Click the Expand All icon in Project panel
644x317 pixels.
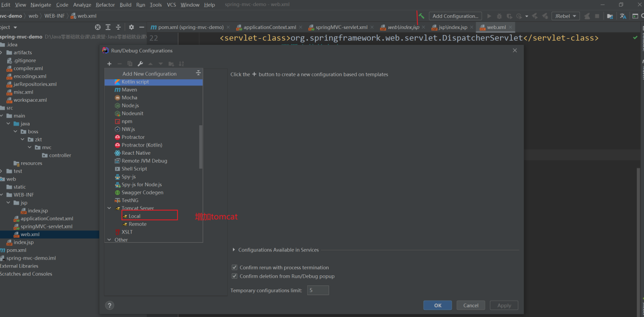pos(108,27)
